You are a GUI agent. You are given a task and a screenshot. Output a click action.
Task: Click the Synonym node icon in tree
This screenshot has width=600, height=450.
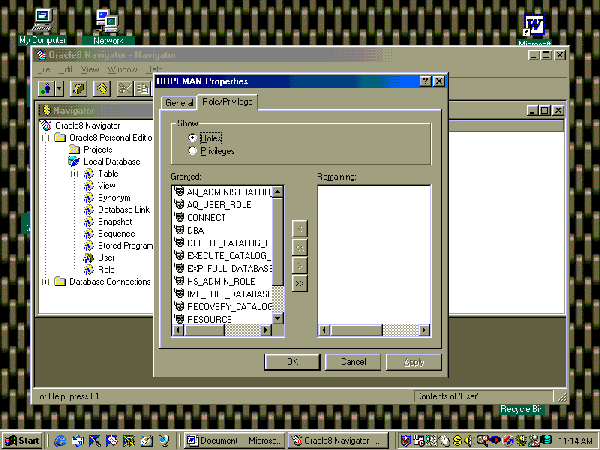coord(89,198)
